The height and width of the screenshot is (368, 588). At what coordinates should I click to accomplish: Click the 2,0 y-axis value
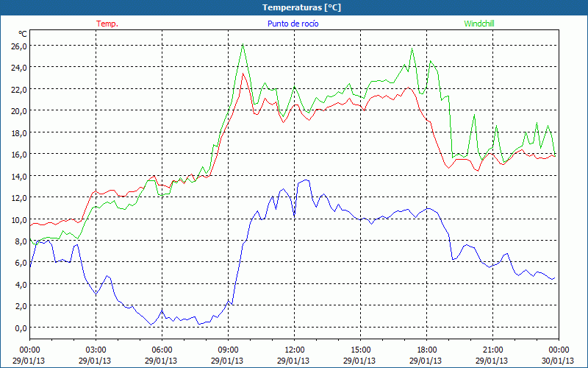[x=21, y=306]
